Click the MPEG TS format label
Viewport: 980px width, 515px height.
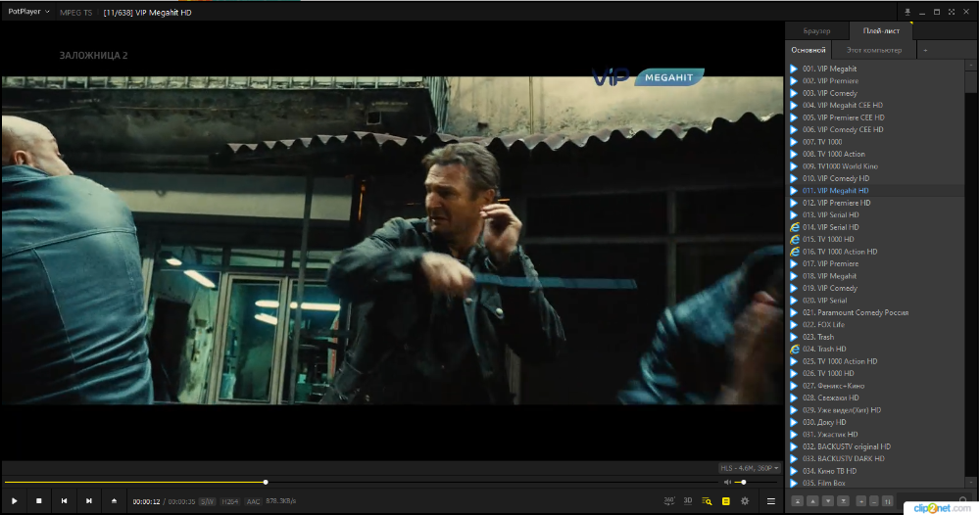click(75, 13)
